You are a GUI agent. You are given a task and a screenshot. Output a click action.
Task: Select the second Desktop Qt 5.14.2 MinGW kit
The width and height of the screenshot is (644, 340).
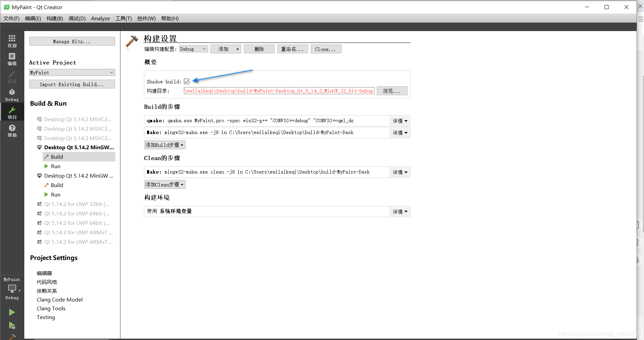tap(79, 176)
